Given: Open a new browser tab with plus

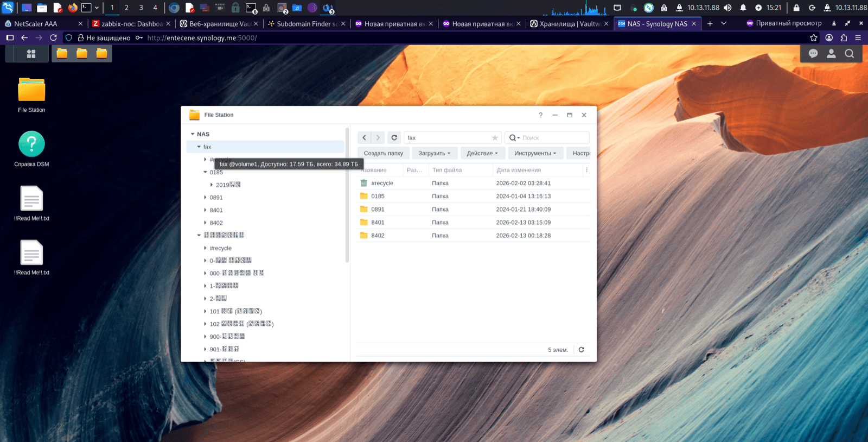Looking at the screenshot, I should (710, 23).
